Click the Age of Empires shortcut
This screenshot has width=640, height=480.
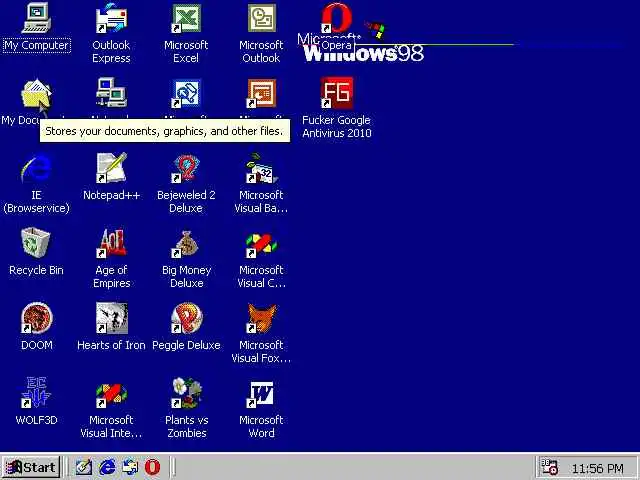point(111,243)
